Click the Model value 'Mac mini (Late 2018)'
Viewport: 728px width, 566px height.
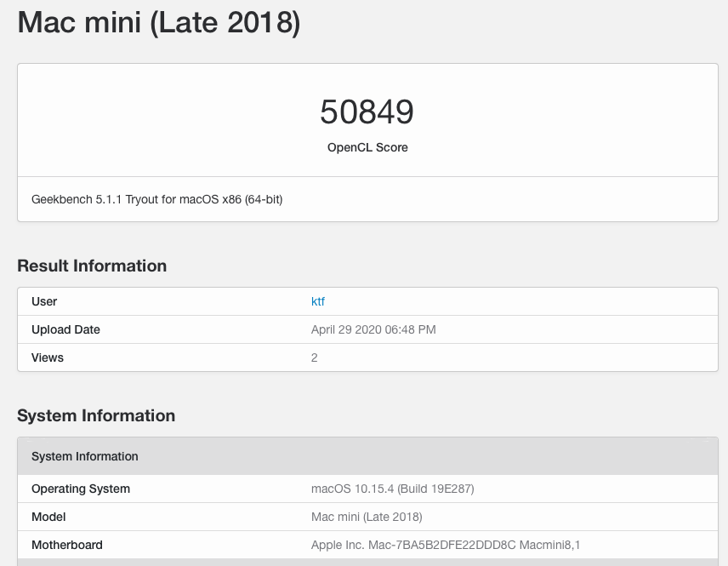367,517
